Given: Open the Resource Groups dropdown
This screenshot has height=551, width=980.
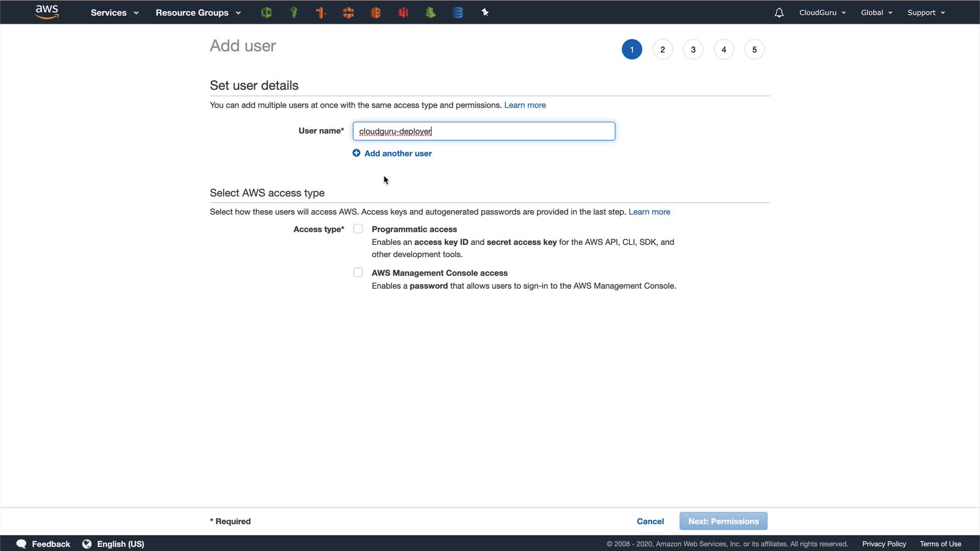Looking at the screenshot, I should [198, 13].
